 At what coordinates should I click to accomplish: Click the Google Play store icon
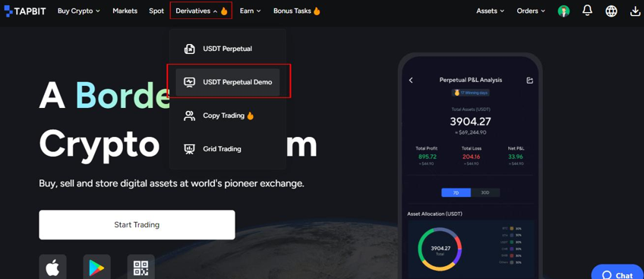click(x=97, y=267)
